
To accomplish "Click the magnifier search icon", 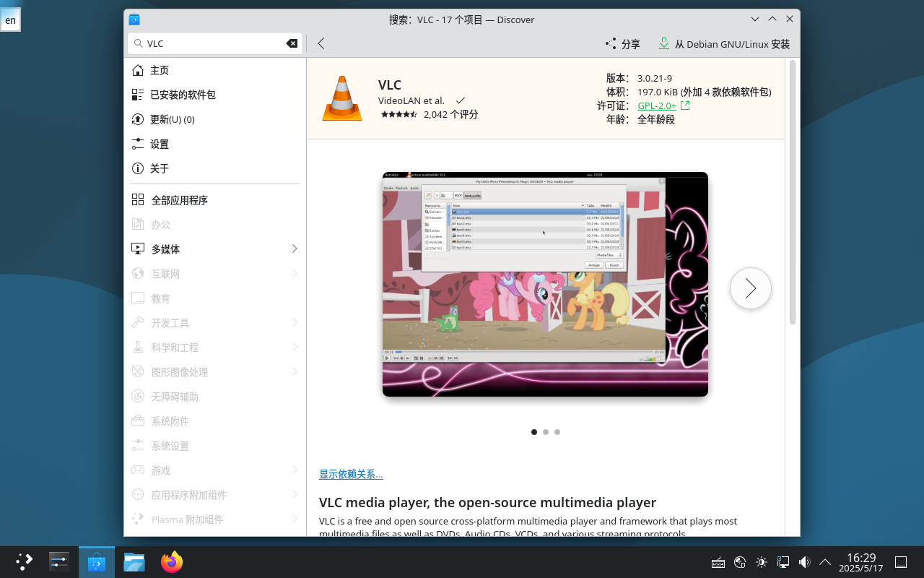I will tap(138, 43).
